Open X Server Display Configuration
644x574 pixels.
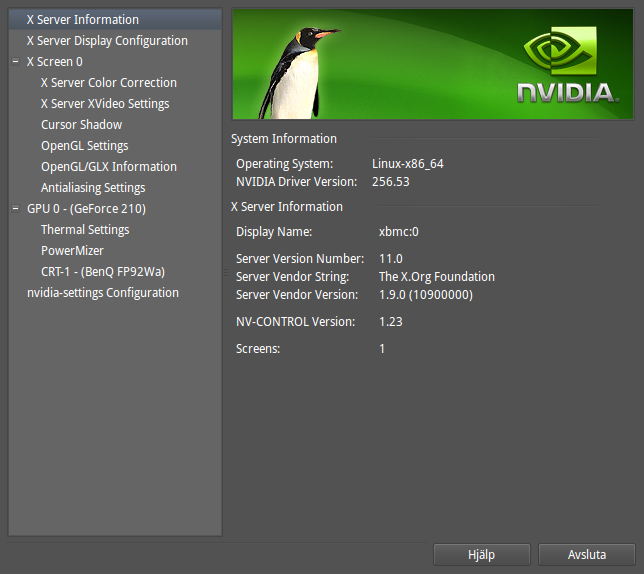coord(107,41)
